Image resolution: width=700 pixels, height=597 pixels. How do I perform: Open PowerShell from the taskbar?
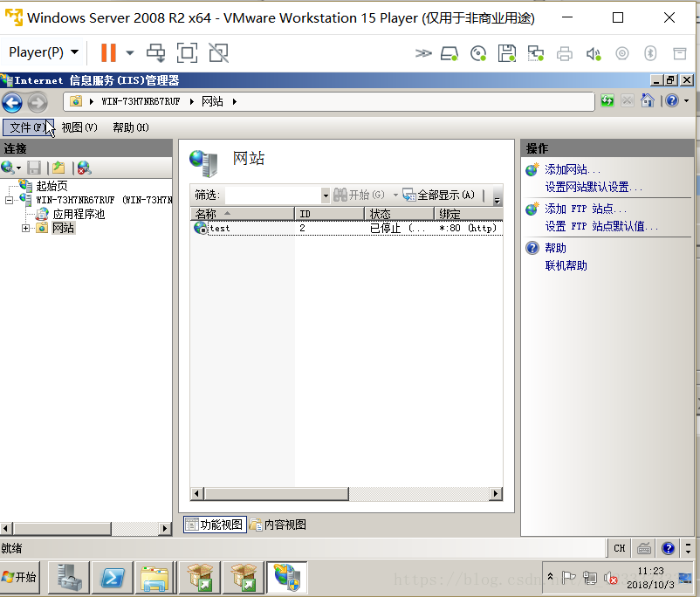[112, 578]
